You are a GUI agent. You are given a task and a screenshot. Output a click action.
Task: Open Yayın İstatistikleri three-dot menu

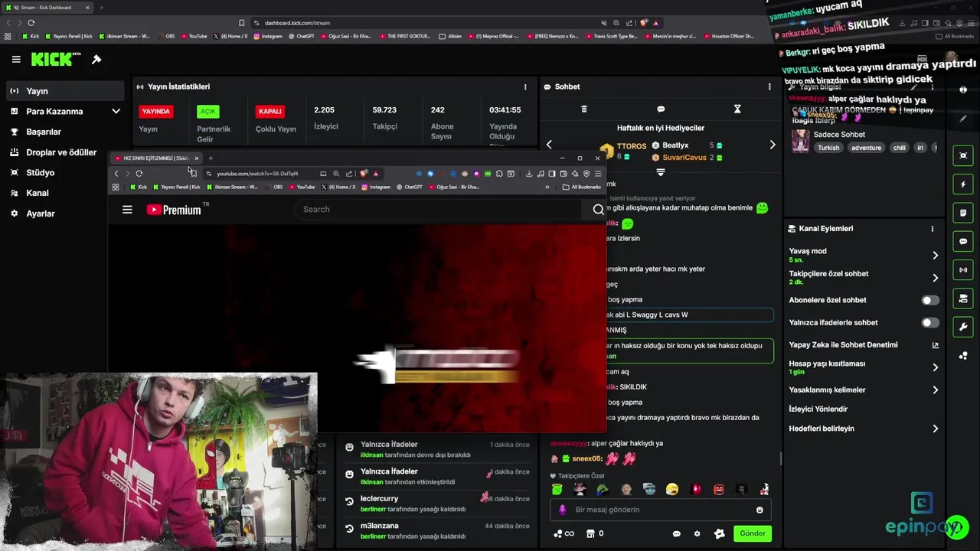point(525,86)
